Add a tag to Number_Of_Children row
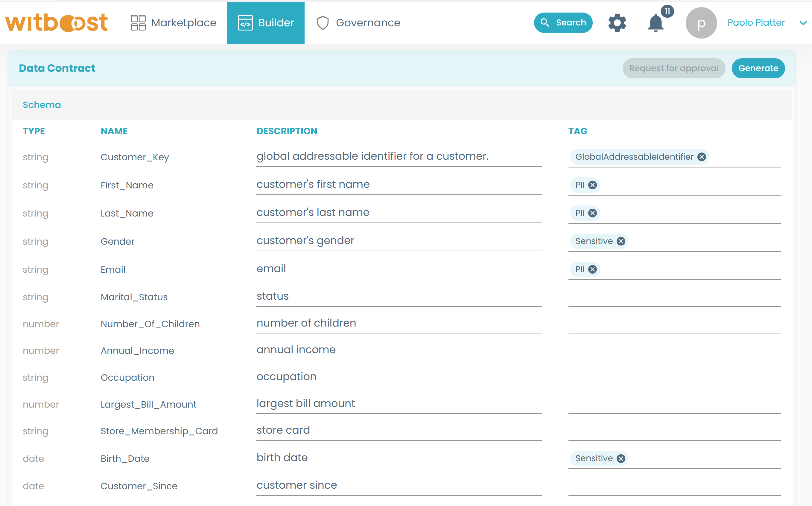 click(675, 324)
